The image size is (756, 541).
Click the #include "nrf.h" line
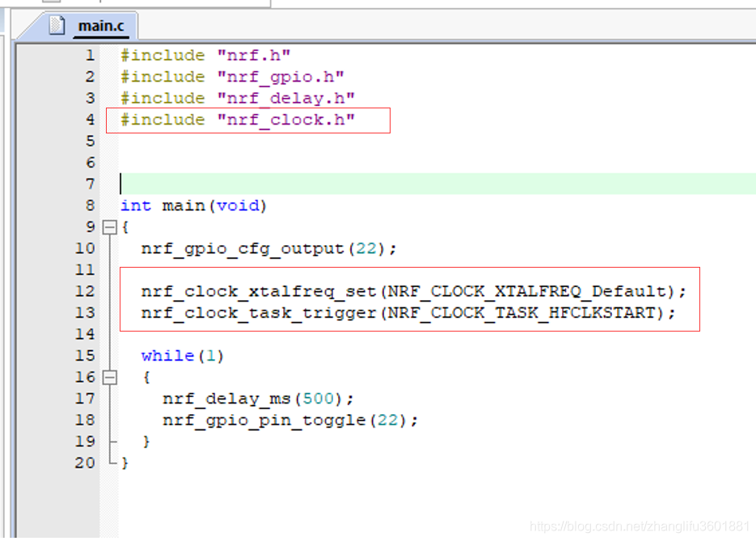pos(205,56)
